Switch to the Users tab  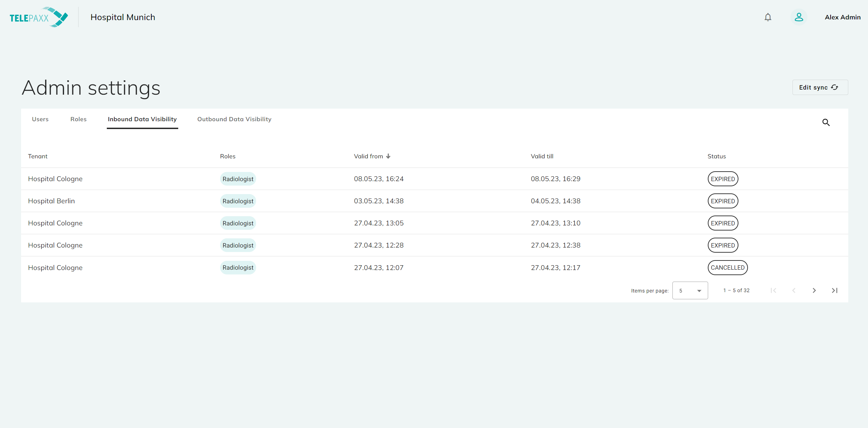tap(40, 119)
